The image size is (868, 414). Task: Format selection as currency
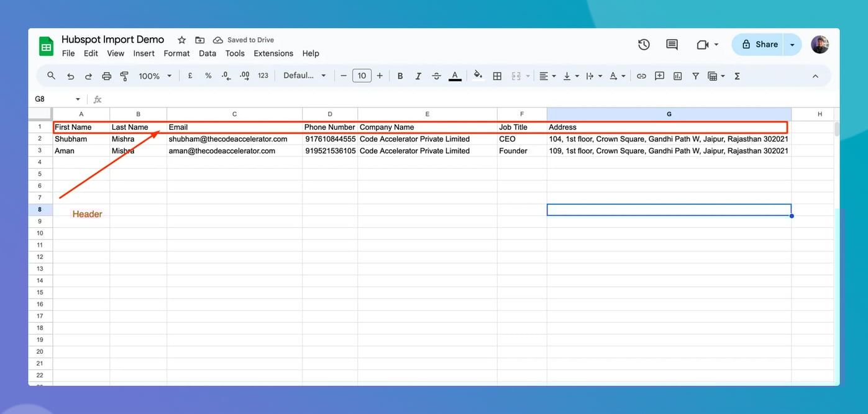point(190,75)
